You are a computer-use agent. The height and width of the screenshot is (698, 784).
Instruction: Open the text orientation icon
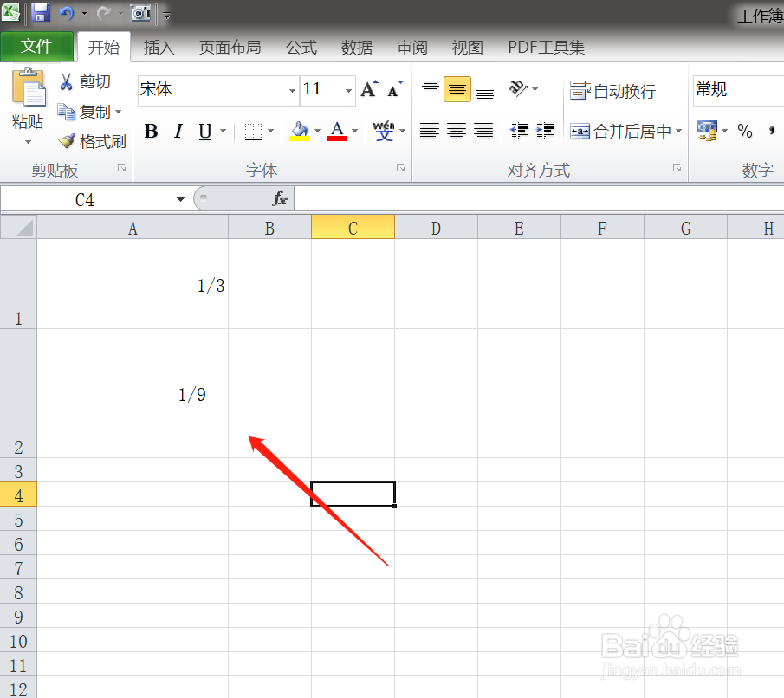point(518,89)
